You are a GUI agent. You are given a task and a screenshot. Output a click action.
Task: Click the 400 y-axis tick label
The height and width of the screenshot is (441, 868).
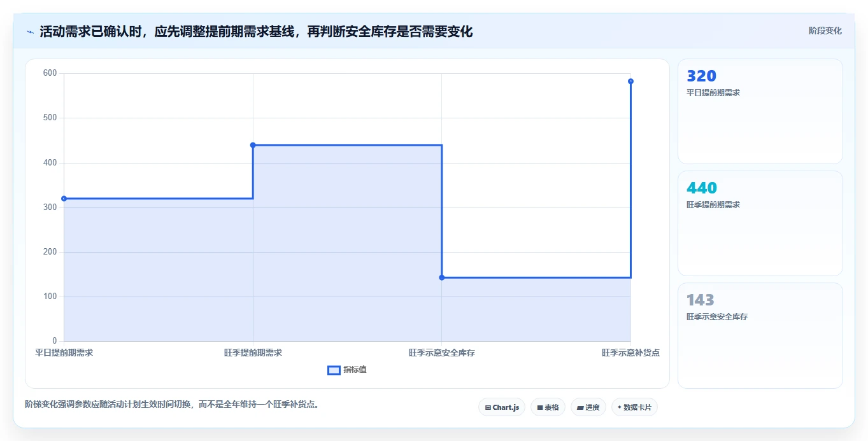click(50, 163)
